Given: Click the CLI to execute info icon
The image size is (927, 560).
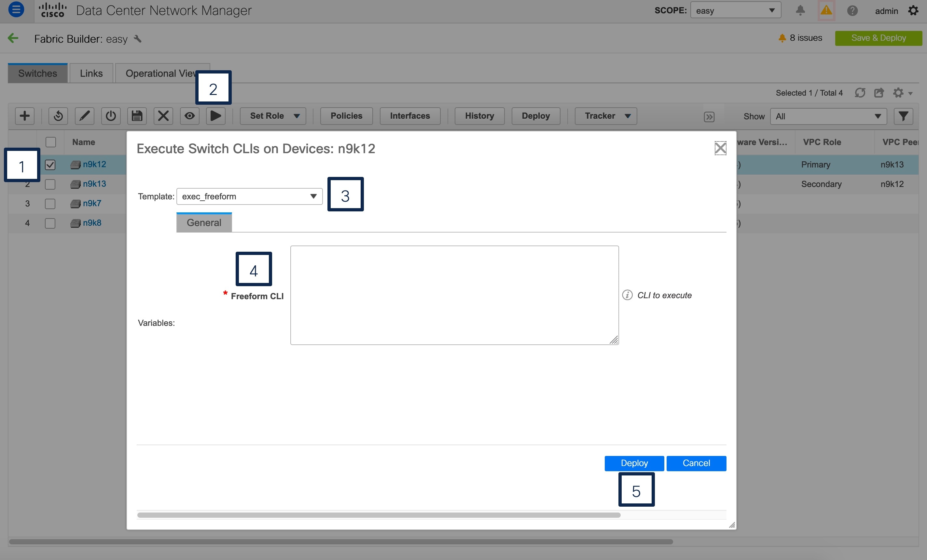Looking at the screenshot, I should (x=627, y=295).
